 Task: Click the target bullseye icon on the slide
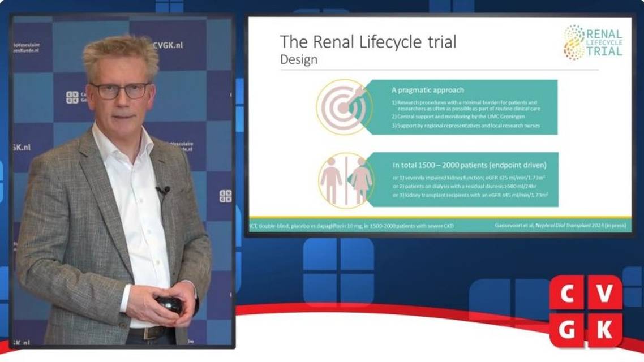point(344,107)
